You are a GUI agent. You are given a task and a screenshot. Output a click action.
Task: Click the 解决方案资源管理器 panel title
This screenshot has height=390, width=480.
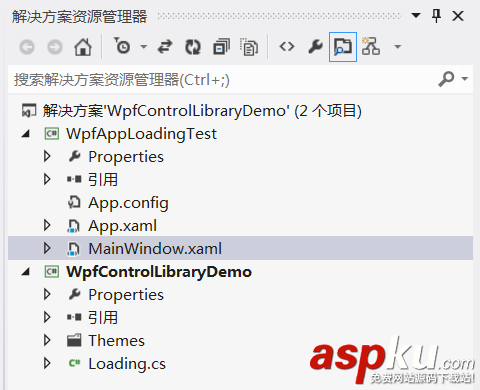[x=79, y=16]
